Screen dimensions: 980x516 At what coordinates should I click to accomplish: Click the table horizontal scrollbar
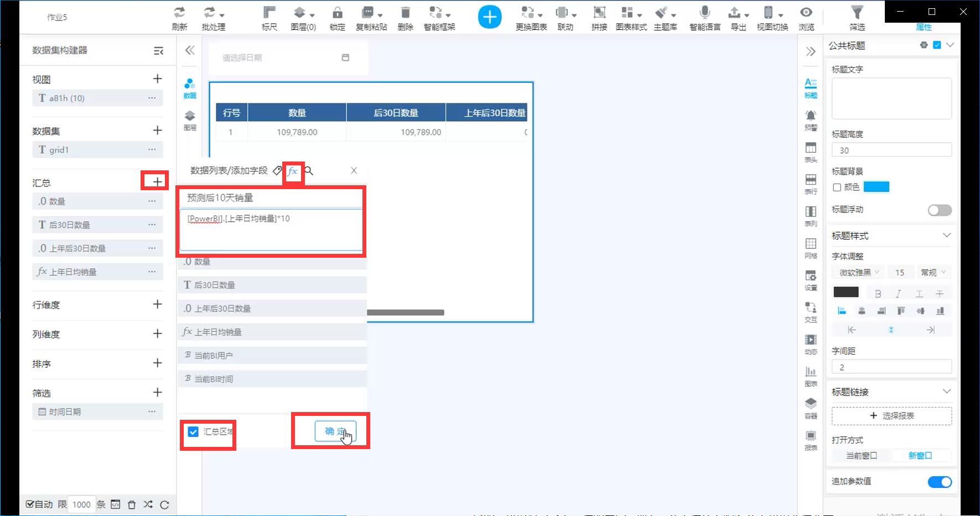click(406, 312)
